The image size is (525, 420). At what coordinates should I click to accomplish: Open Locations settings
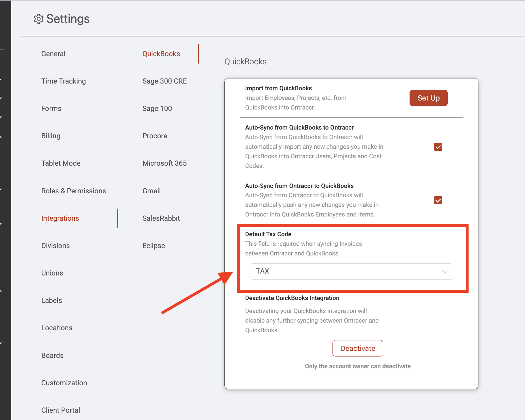pos(57,328)
